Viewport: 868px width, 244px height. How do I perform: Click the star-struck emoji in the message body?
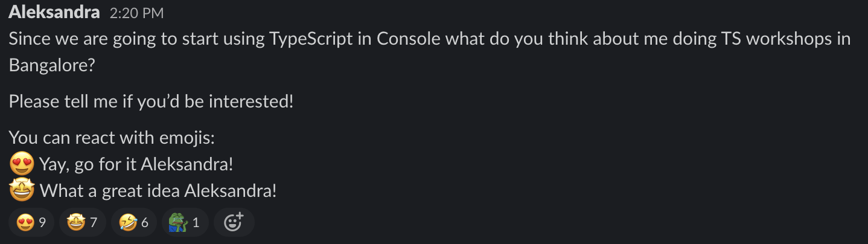pyautogui.click(x=22, y=191)
